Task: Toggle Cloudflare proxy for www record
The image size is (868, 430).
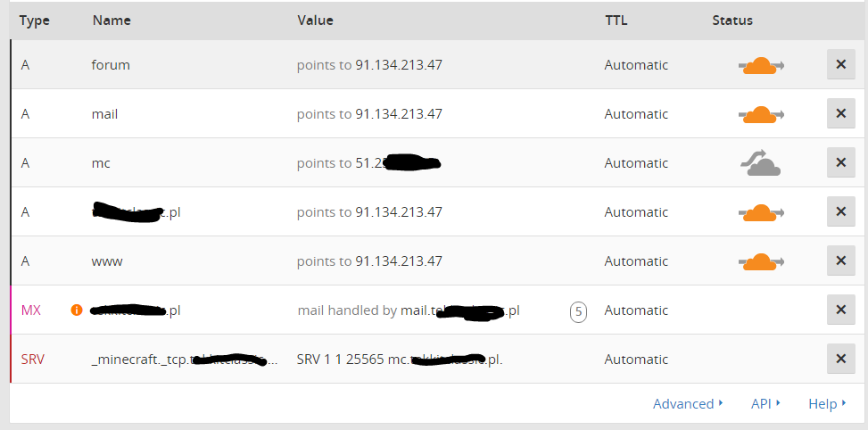Action: pos(760,261)
